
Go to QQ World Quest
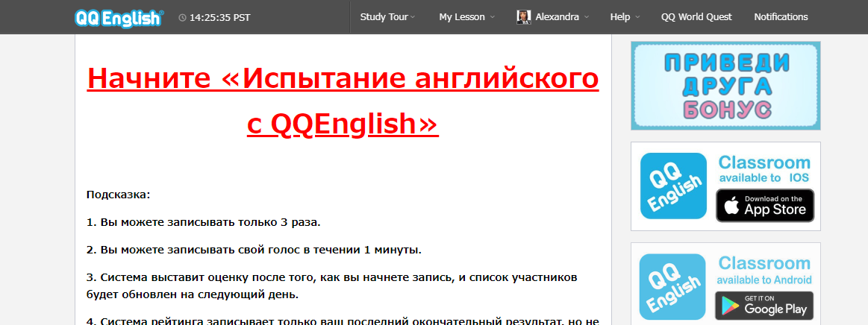(x=696, y=17)
